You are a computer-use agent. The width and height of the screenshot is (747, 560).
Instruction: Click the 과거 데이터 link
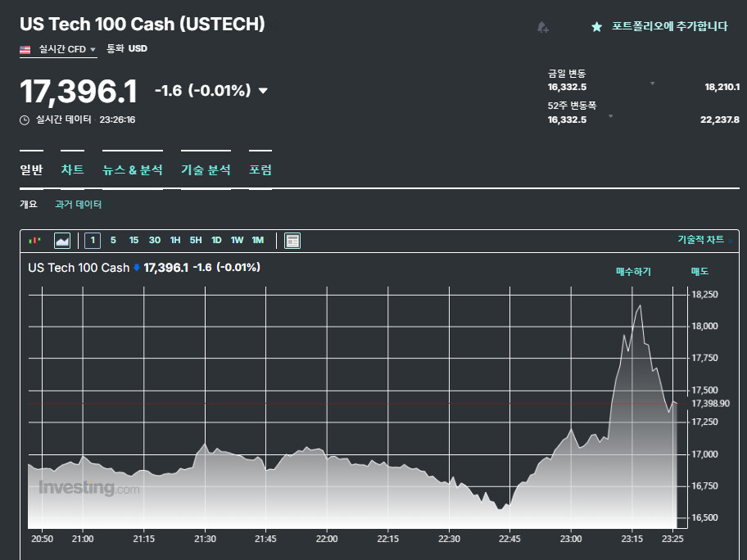coord(78,204)
